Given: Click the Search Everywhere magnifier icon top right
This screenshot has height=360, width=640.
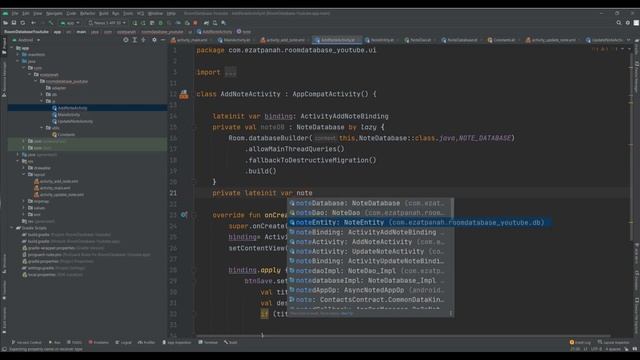Looking at the screenshot, I should pyautogui.click(x=619, y=23).
